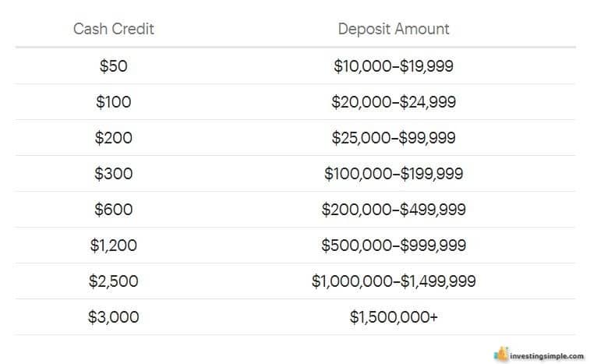Select the Cash Credit column header
Image resolution: width=590 pixels, height=364 pixels.
[x=114, y=29]
